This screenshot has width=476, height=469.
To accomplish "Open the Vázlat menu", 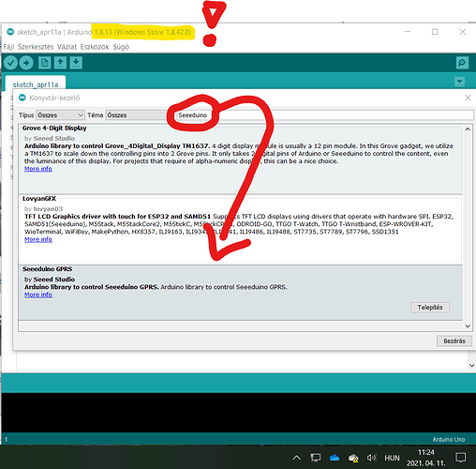I will (67, 47).
